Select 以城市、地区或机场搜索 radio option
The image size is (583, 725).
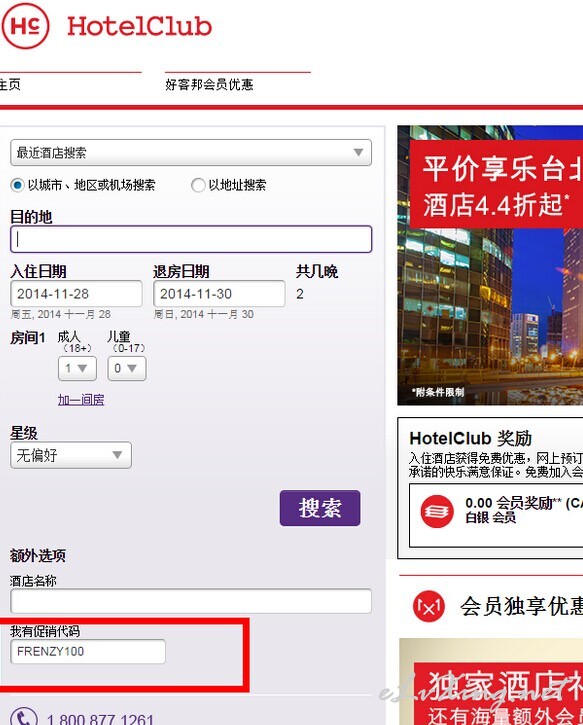[17, 185]
